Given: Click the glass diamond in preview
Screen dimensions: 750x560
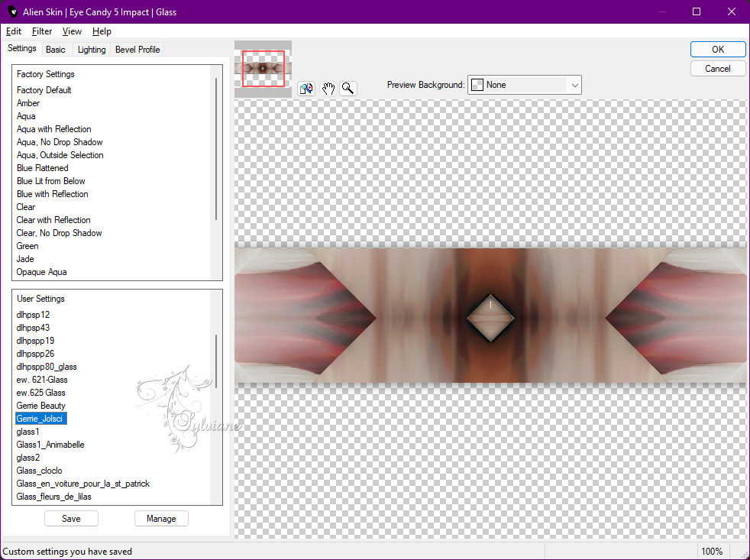Looking at the screenshot, I should [x=490, y=318].
